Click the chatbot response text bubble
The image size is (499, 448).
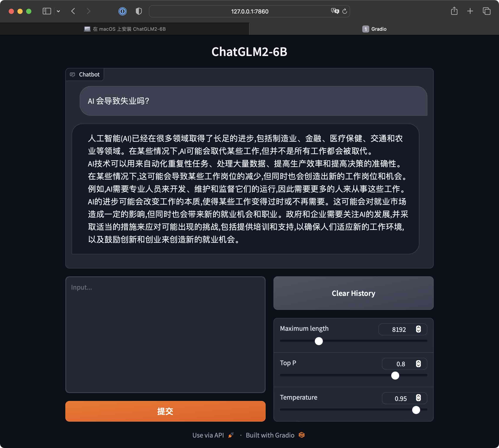(x=245, y=189)
